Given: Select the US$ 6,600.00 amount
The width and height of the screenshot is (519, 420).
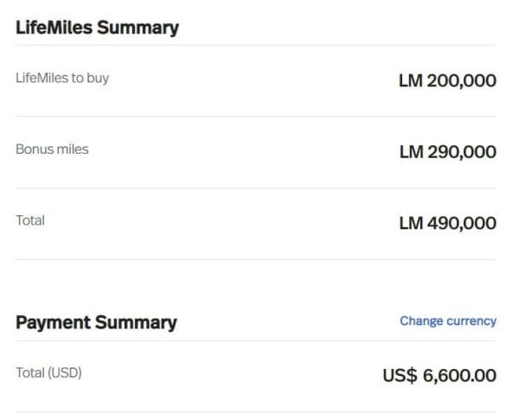Looking at the screenshot, I should pos(439,375).
